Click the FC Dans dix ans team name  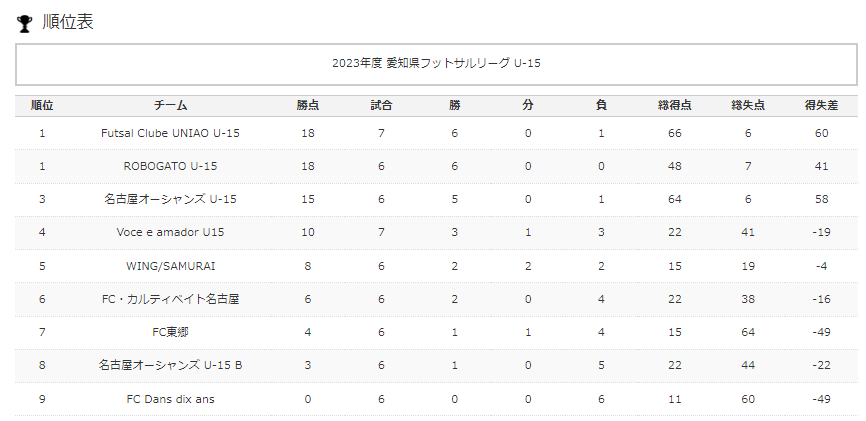coord(170,399)
